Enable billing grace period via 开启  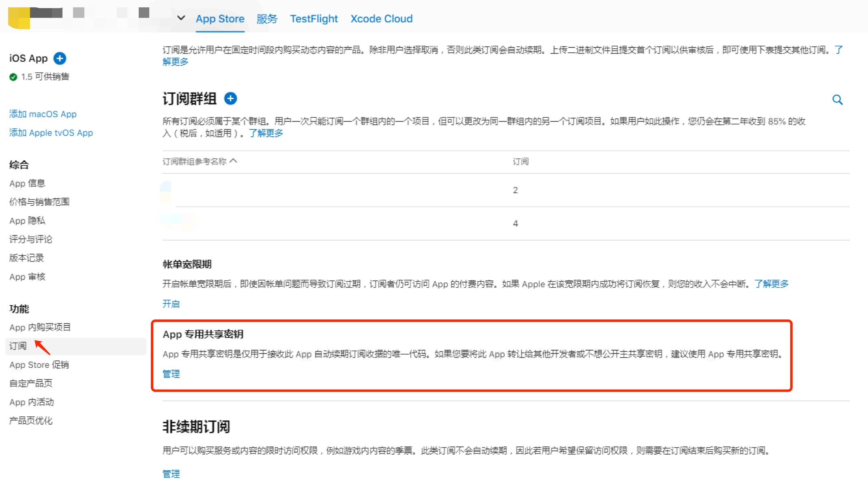pyautogui.click(x=171, y=304)
